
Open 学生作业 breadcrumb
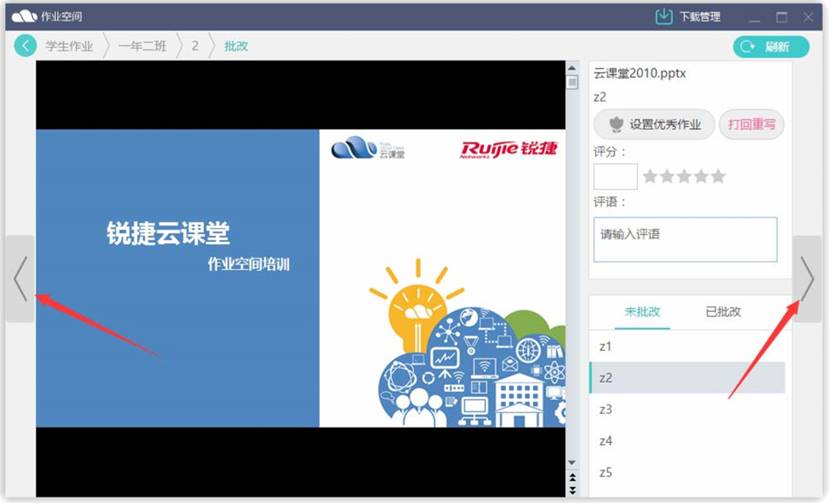69,46
